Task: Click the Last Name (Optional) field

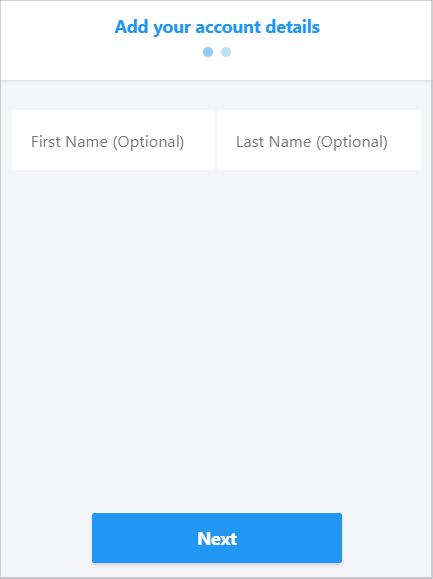Action: pyautogui.click(x=319, y=140)
